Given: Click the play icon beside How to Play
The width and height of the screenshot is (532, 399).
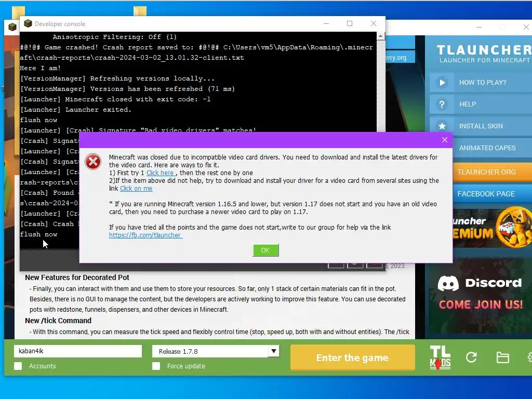Looking at the screenshot, I should (442, 83).
